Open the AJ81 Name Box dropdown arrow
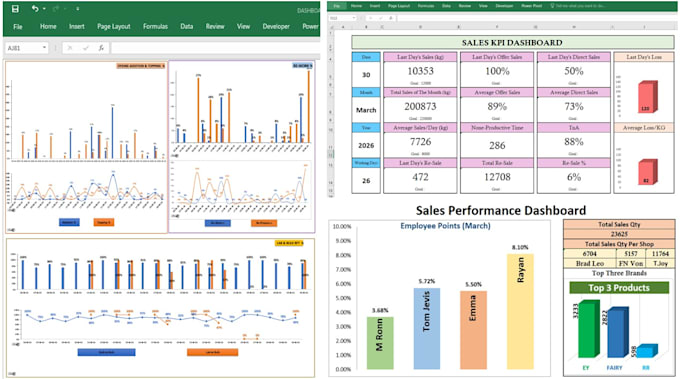 point(44,47)
